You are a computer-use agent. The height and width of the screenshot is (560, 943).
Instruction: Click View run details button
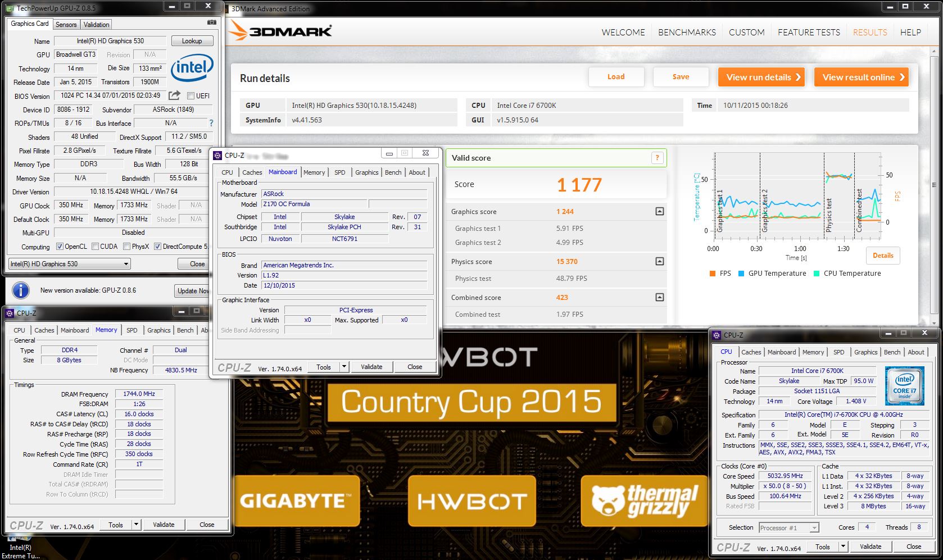[x=761, y=77]
